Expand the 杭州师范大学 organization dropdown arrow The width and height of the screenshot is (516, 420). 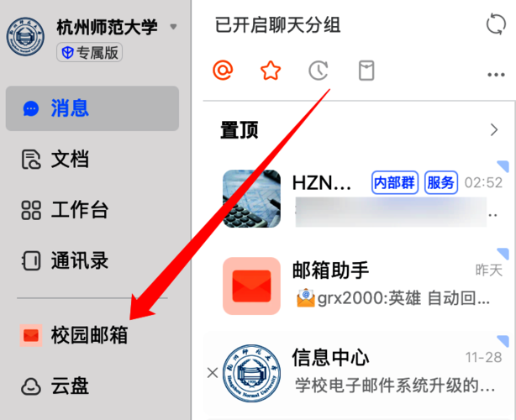click(x=173, y=26)
